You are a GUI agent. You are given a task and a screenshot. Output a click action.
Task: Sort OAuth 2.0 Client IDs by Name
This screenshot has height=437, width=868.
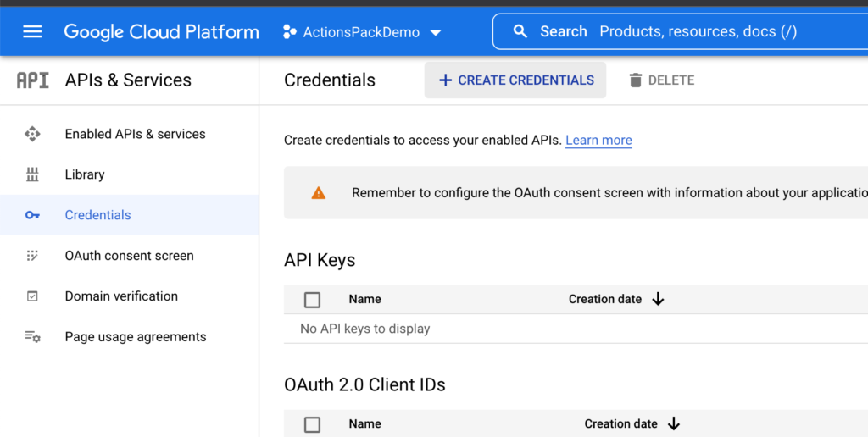(364, 423)
